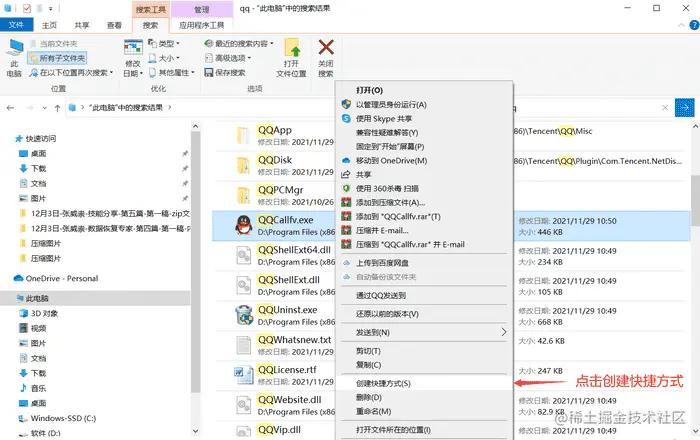Click red X 关闭搜索 button

[x=326, y=58]
